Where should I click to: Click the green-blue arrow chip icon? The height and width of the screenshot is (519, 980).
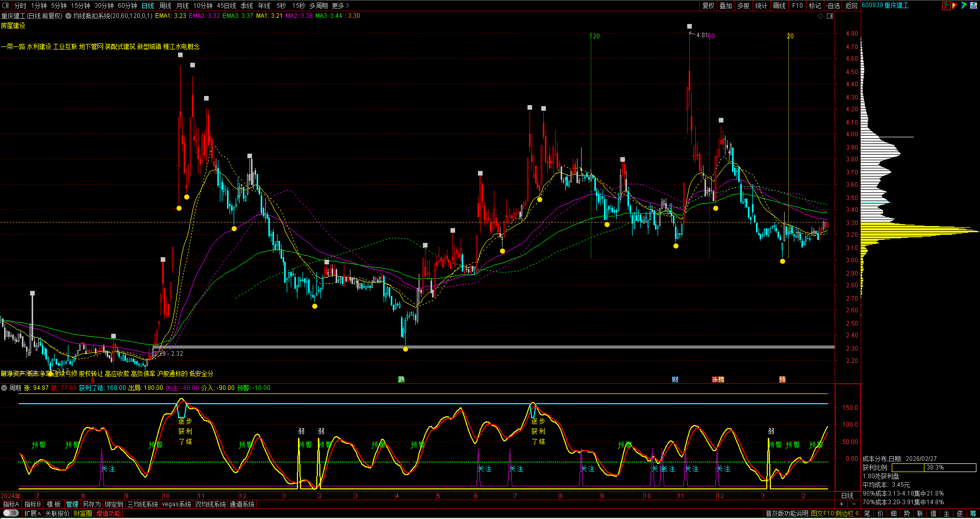point(964,6)
